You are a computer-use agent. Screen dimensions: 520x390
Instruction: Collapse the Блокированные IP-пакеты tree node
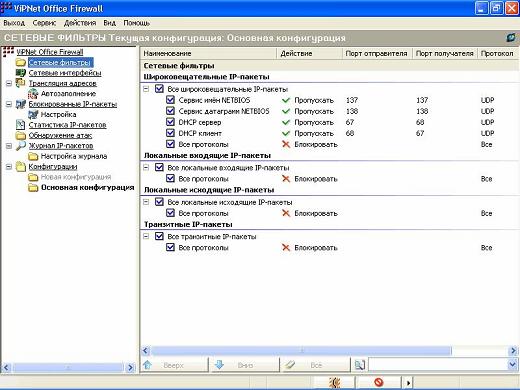pyautogui.click(x=9, y=104)
